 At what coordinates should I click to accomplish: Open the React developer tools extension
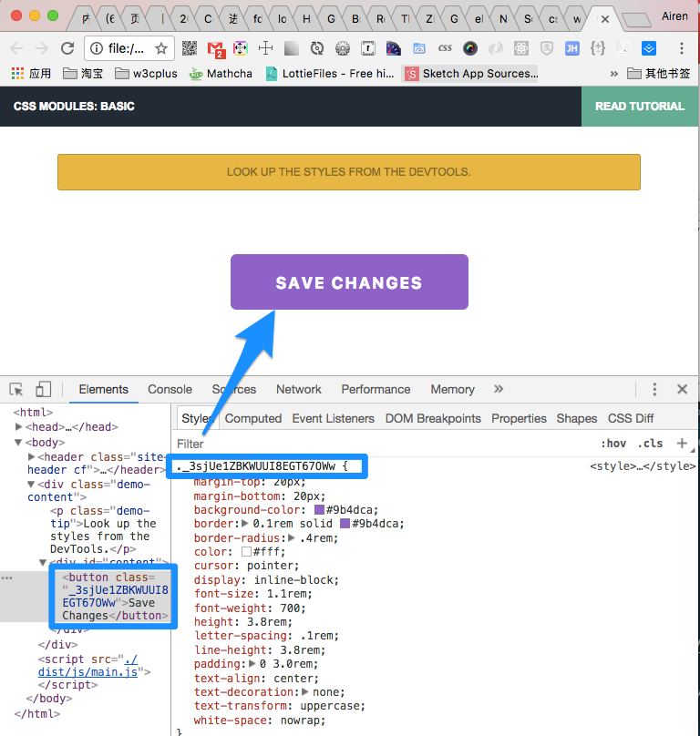coord(521,48)
